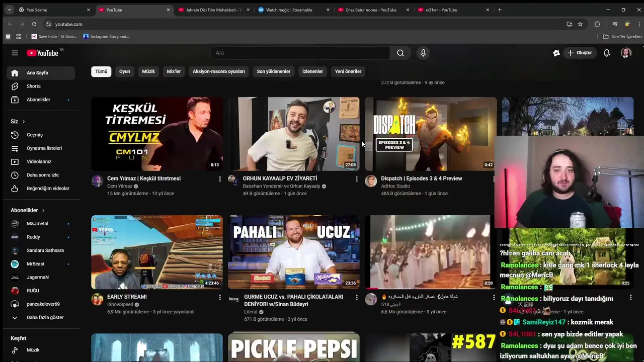Open Save Insta bookmark
644x362 pixels.
tap(54, 36)
